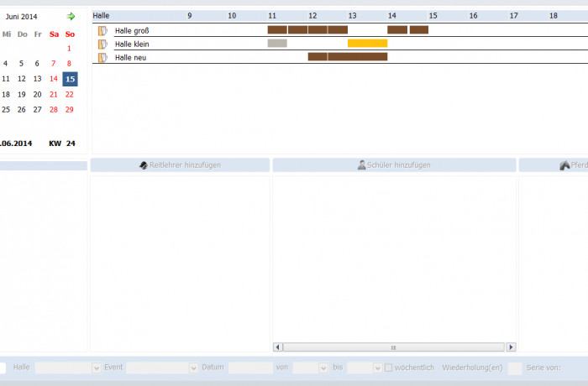Click the horse stable icon
This screenshot has height=386, width=588.
pyautogui.click(x=565, y=165)
